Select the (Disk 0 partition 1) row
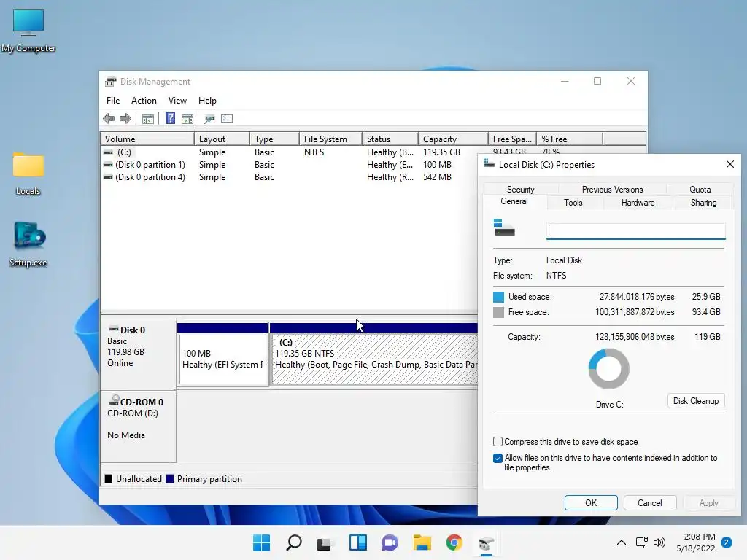The height and width of the screenshot is (560, 747). 289,165
